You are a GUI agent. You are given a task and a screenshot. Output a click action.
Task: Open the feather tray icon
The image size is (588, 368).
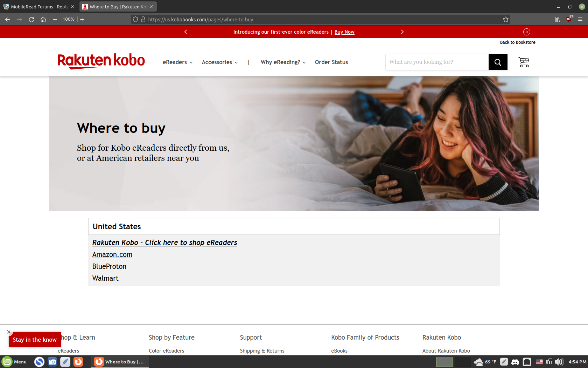(504, 362)
